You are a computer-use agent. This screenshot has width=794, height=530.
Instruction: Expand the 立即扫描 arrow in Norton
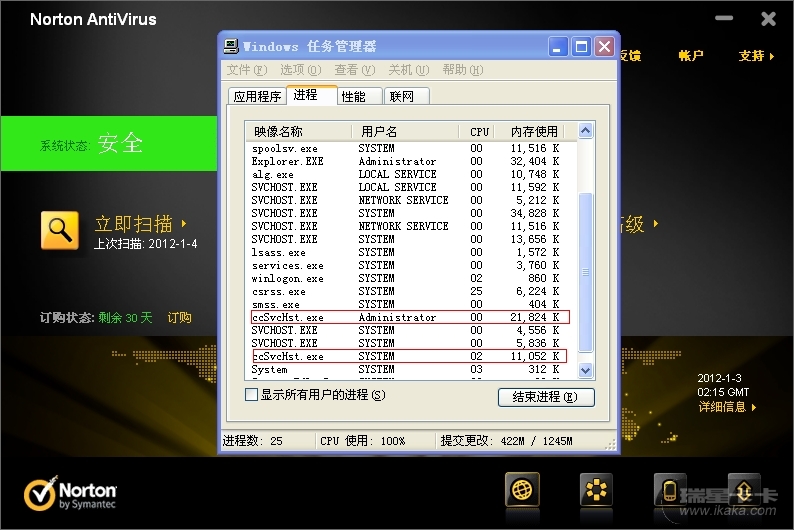184,223
